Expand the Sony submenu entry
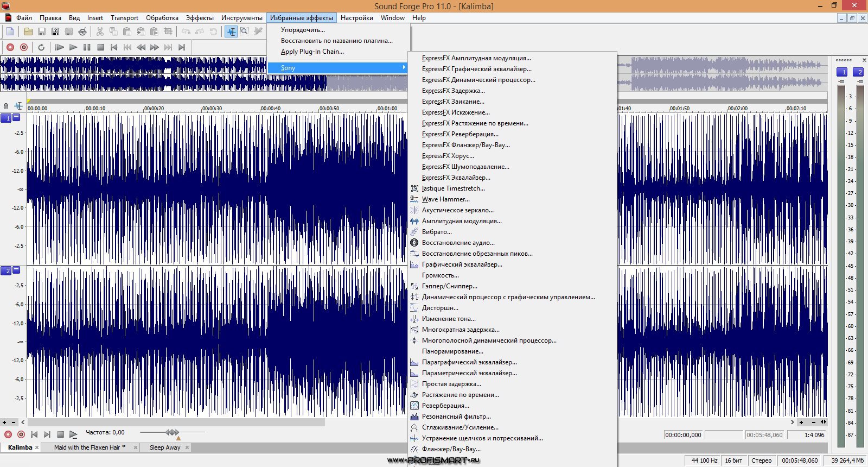 point(338,68)
